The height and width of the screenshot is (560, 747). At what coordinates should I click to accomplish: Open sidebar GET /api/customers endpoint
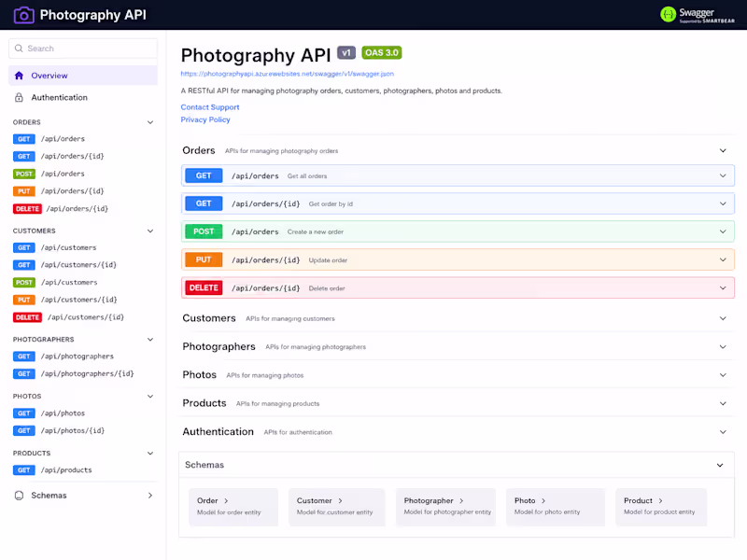[x=55, y=247]
